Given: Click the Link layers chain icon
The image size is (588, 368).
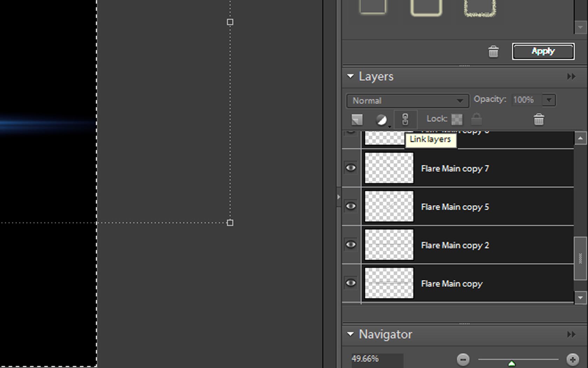Looking at the screenshot, I should [x=405, y=120].
